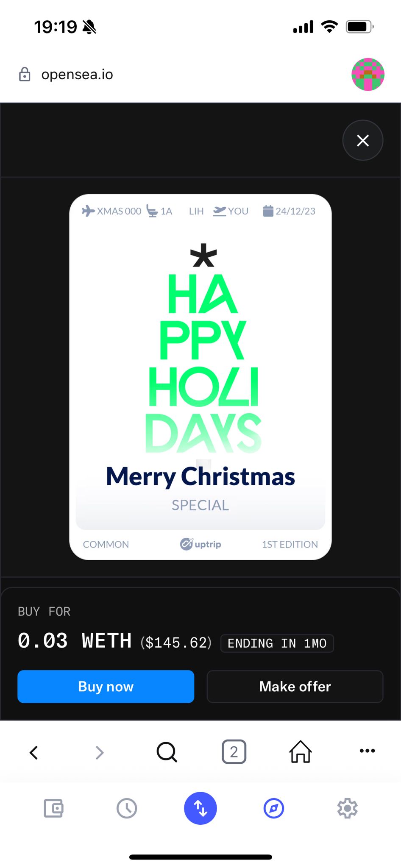Tap the 0.03 WETH price
The height and width of the screenshot is (868, 401).
(x=75, y=641)
